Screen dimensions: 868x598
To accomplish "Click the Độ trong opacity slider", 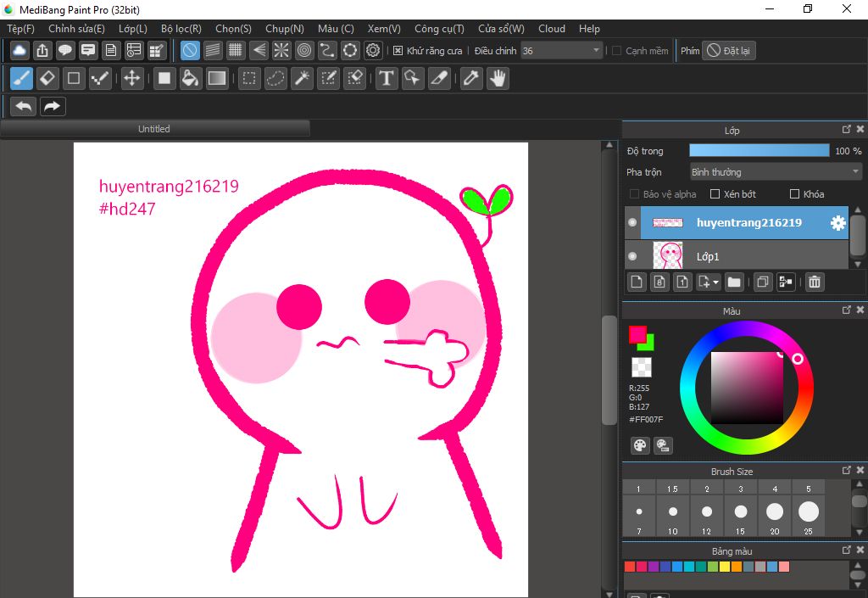I will click(759, 151).
